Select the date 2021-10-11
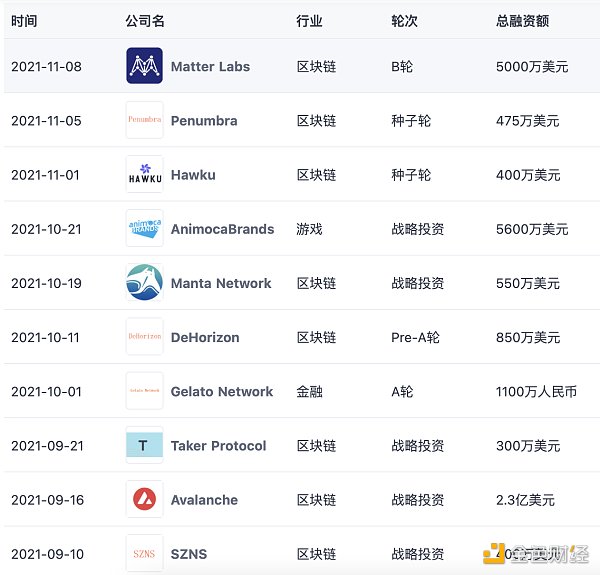600x575 pixels. click(x=45, y=337)
